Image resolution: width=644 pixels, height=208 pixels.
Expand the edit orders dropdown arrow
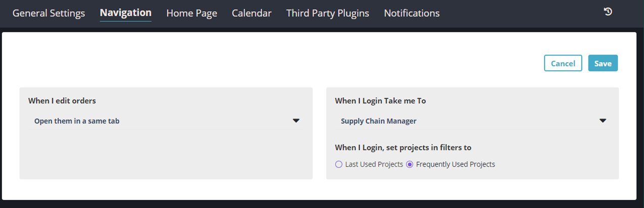pos(296,121)
